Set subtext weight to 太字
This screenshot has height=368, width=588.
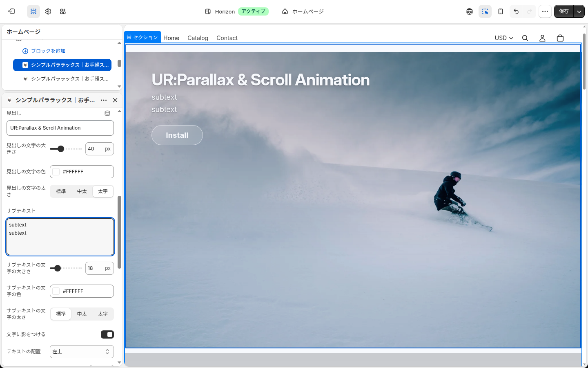pos(103,314)
